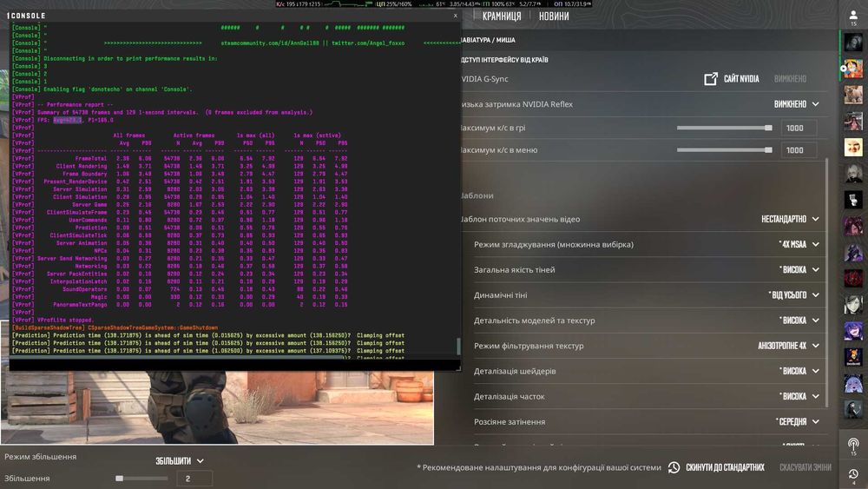Select the dark red friend avatar

tap(853, 278)
